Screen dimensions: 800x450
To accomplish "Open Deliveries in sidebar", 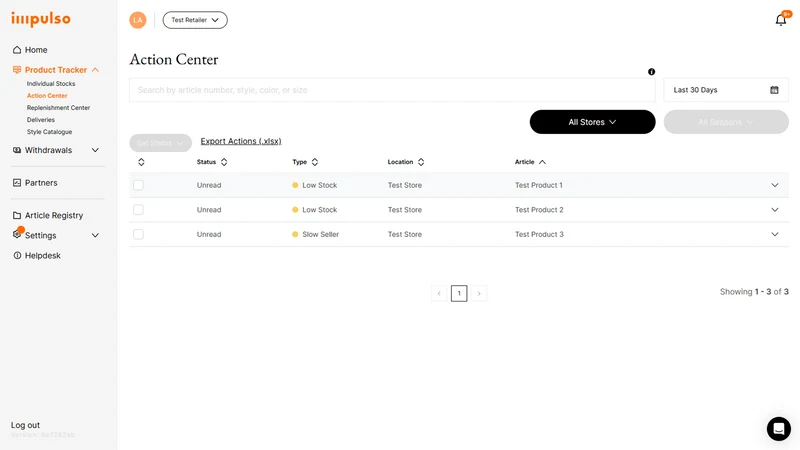I will 41,120.
